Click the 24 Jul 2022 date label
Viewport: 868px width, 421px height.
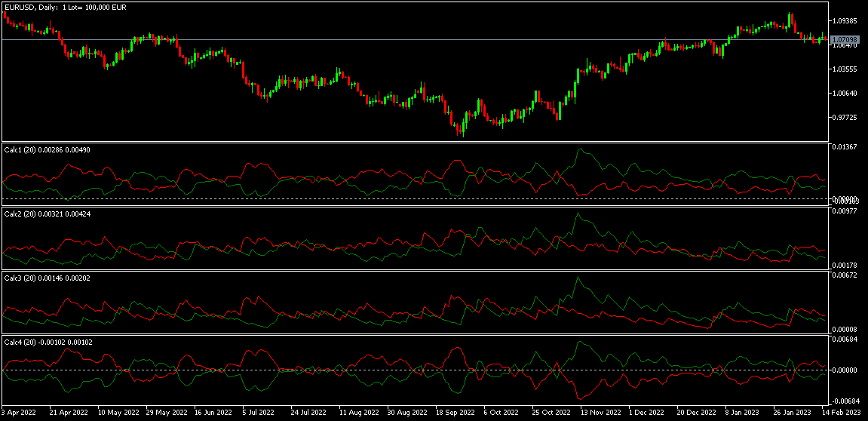pos(310,413)
